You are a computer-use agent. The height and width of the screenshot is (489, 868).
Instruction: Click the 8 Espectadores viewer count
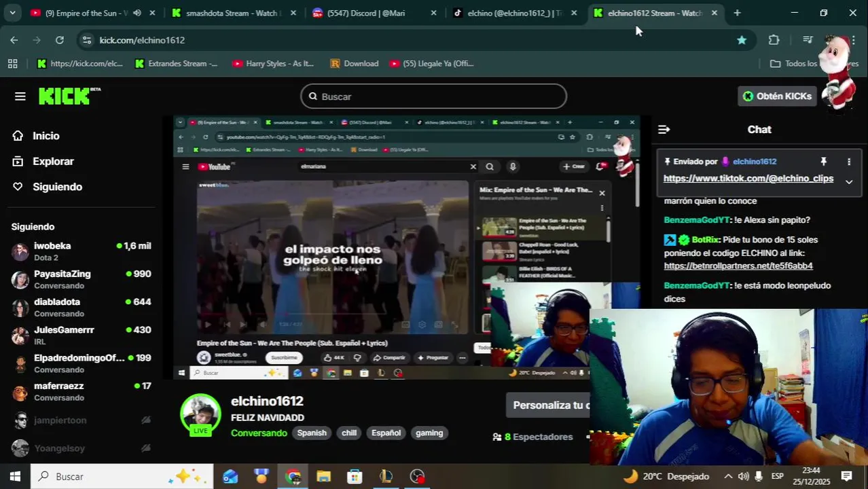532,437
